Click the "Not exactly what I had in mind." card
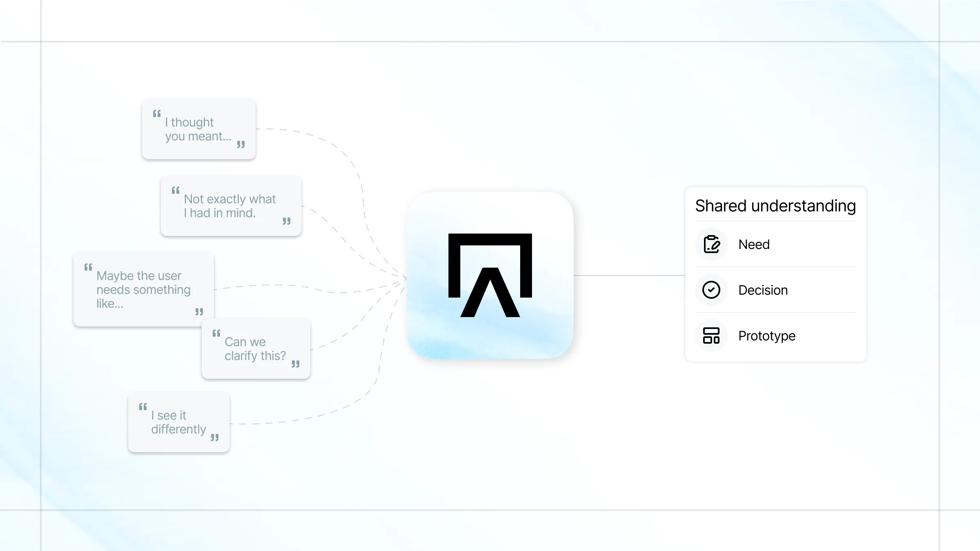The image size is (980, 551). 231,206
